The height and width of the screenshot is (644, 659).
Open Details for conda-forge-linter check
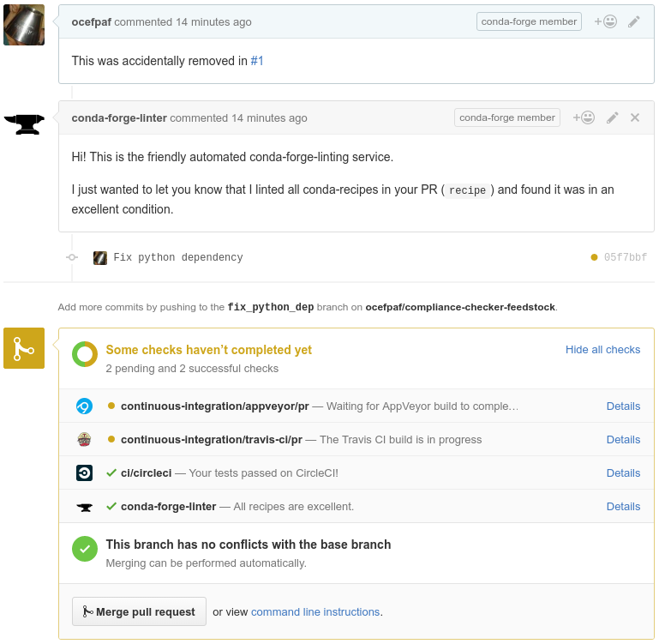tap(623, 507)
